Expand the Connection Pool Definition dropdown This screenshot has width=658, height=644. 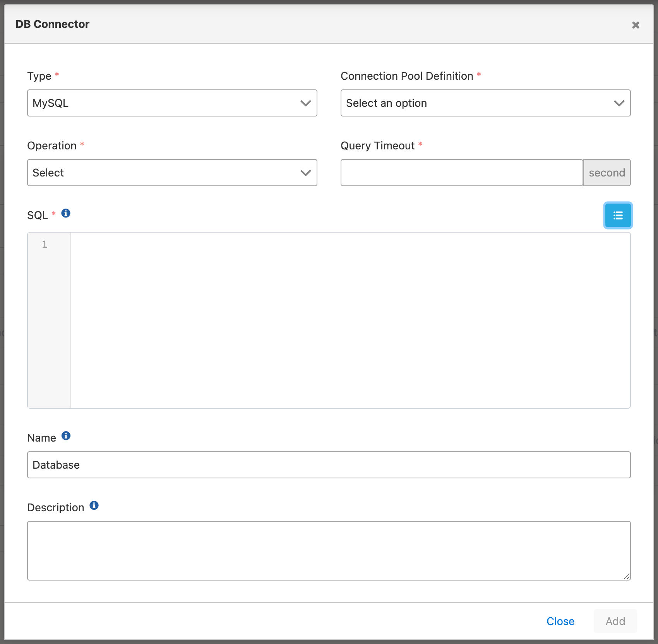click(x=485, y=103)
